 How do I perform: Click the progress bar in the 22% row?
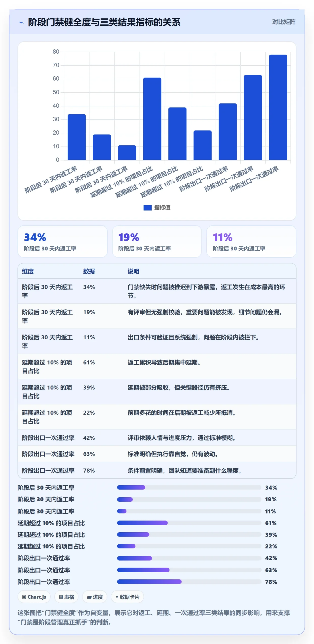pos(189,546)
